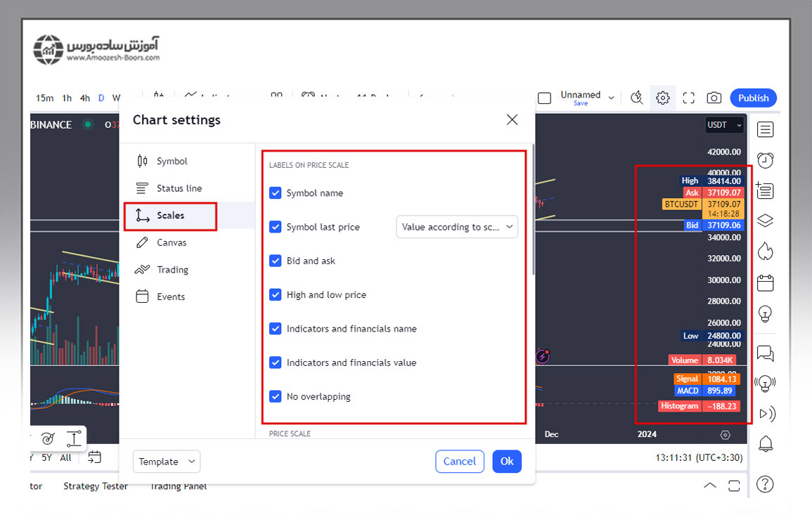Click the Ok button
Viewport: 812px width, 522px height.
[507, 462]
